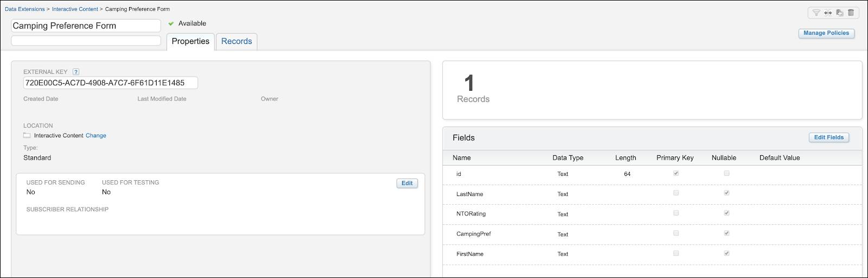Click the Edit Fields button
868x278 pixels.
(829, 137)
